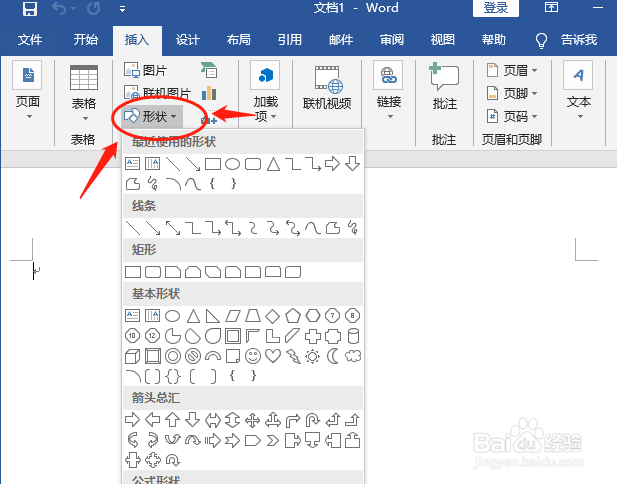The width and height of the screenshot is (617, 484).
Task: Select the right triangle basic shape
Action: [x=213, y=316]
